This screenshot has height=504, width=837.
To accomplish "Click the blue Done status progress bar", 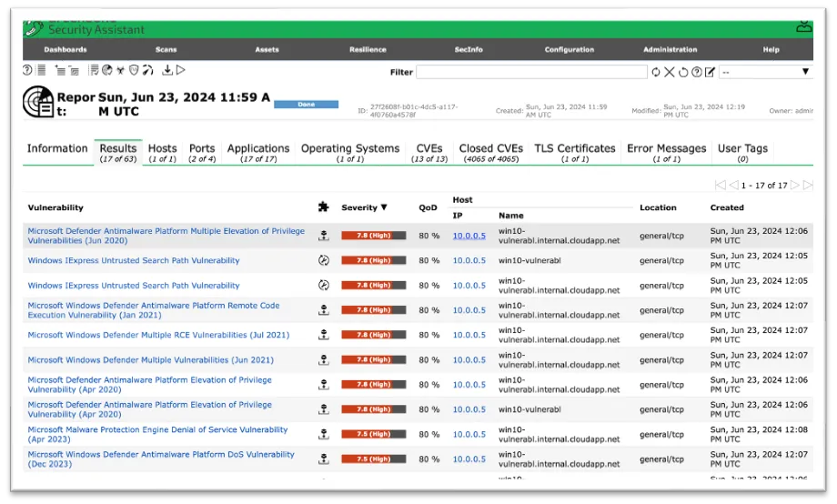I will [x=307, y=105].
